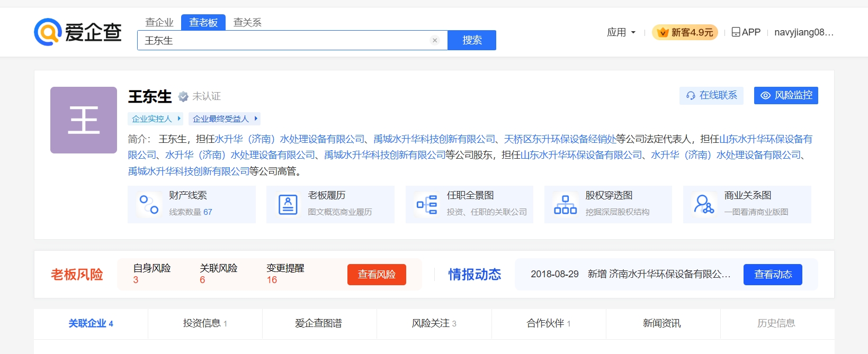Click the 王东生 name heading
Screen dimensions: 868x354
pos(150,96)
